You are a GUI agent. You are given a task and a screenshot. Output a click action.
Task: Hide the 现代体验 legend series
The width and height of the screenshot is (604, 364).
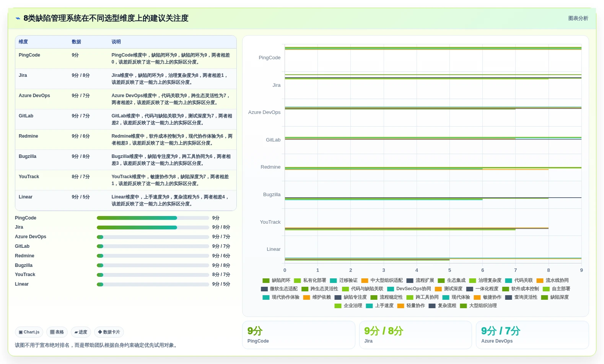tap(456, 297)
